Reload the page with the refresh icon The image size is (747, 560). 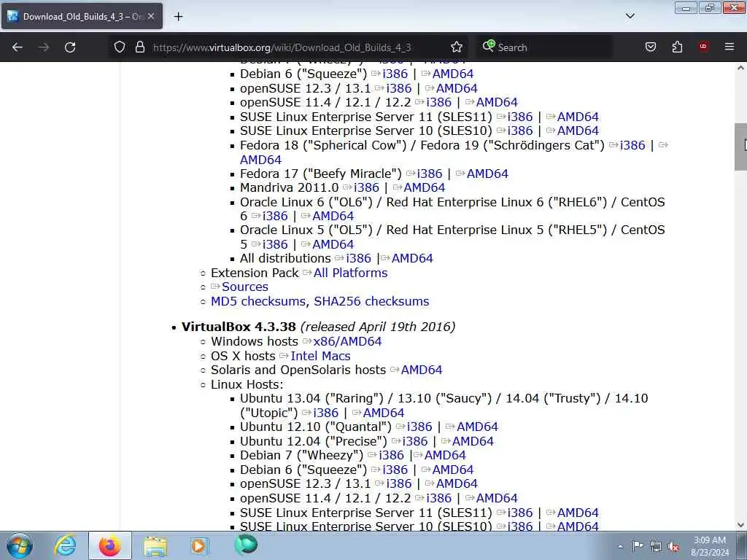click(70, 47)
